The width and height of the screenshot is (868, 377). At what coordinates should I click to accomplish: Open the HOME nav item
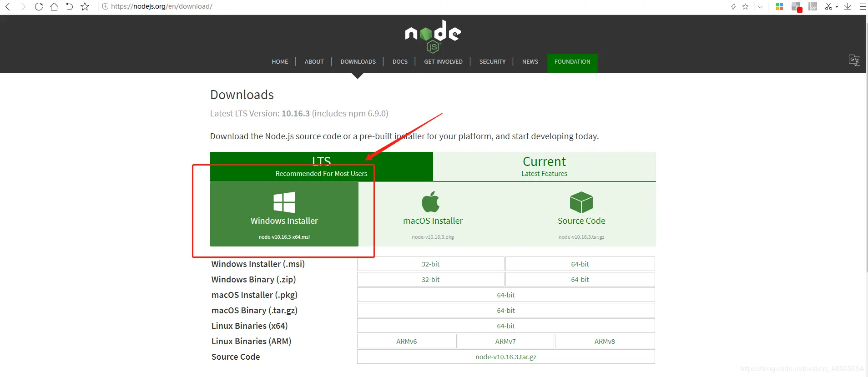click(280, 62)
